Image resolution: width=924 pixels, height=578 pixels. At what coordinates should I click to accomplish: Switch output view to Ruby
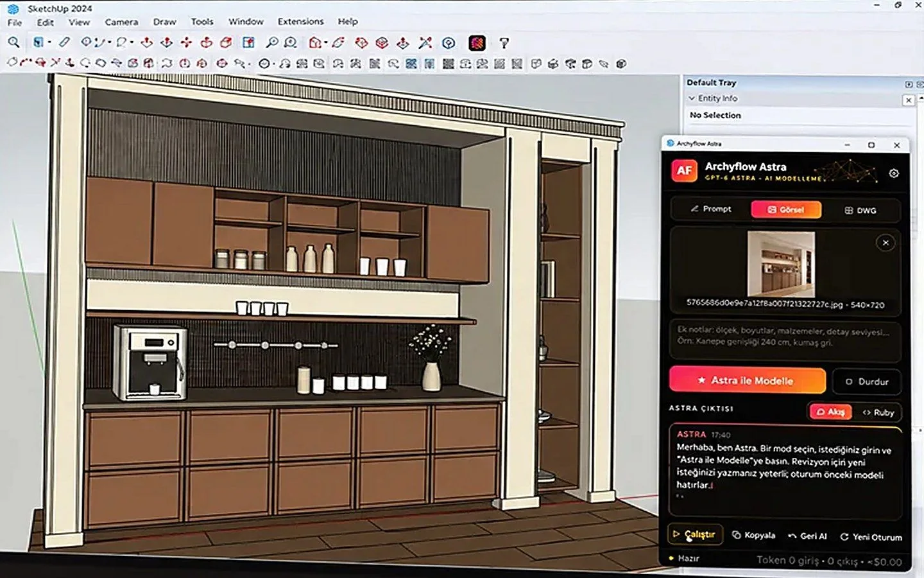[x=878, y=412]
